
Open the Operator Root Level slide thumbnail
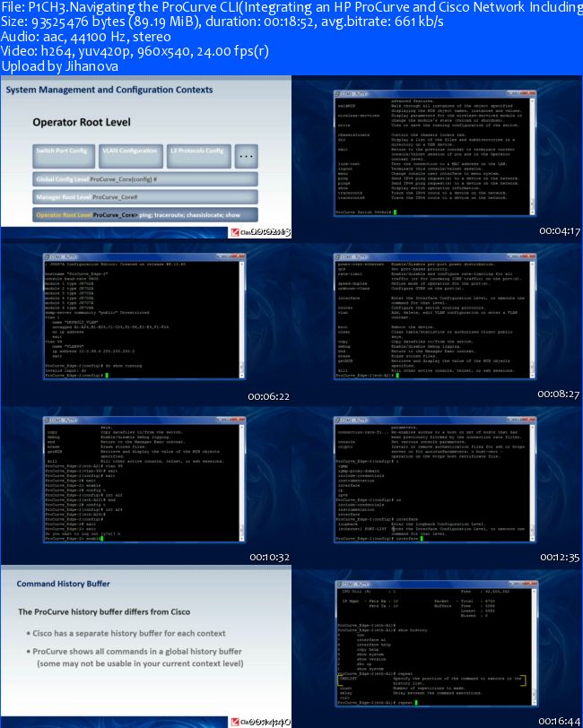[x=146, y=158]
